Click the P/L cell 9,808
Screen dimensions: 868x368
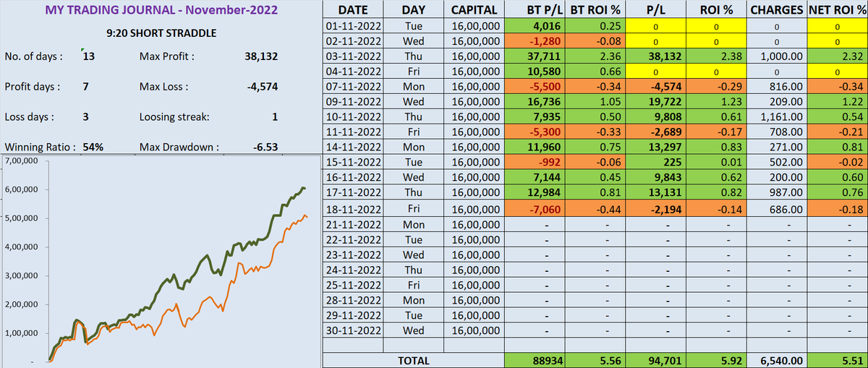pos(658,116)
